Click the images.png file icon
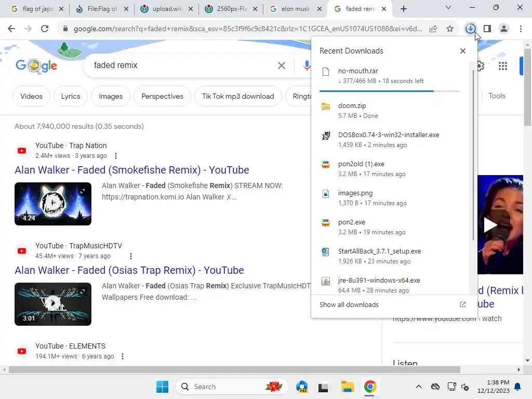 pyautogui.click(x=326, y=194)
